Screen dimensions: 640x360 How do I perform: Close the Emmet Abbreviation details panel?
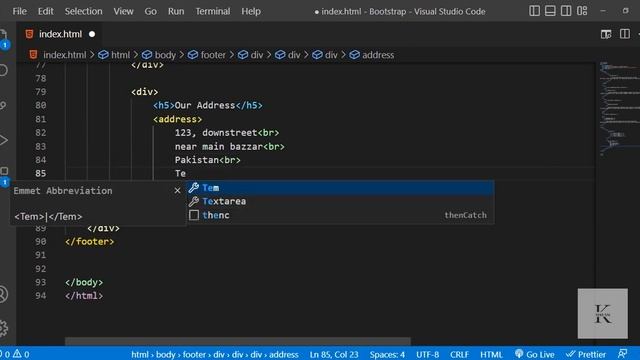point(177,191)
